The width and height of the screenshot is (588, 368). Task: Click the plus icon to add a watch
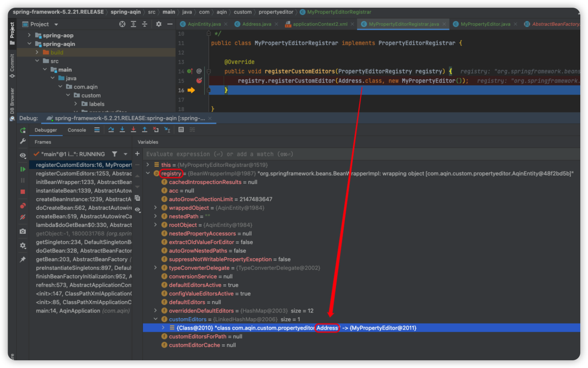click(137, 154)
